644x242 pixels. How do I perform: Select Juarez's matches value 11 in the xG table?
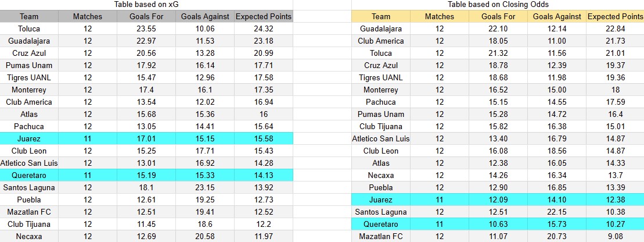88,138
